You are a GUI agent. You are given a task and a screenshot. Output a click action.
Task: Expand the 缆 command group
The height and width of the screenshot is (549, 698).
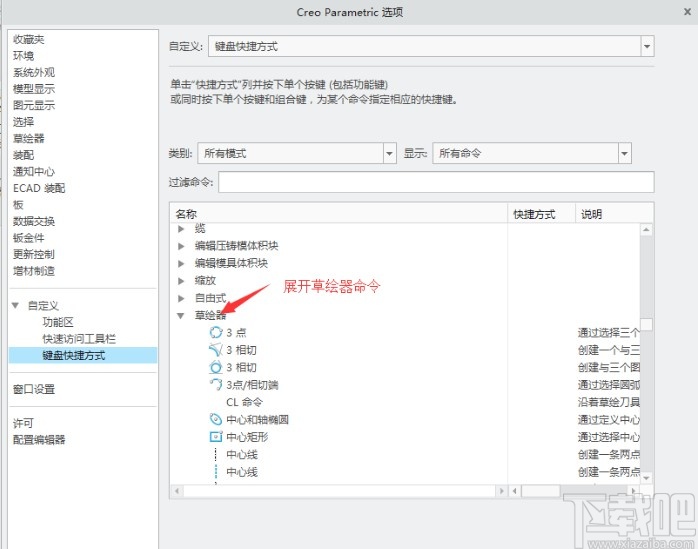click(181, 229)
